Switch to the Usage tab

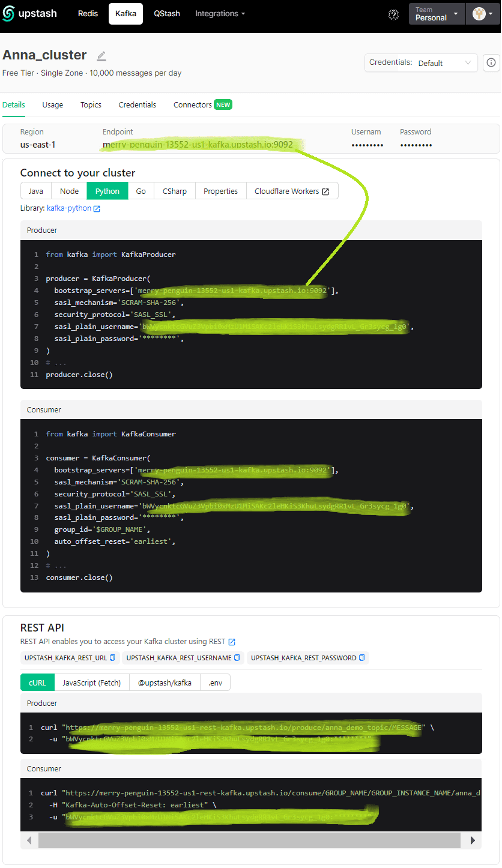[53, 104]
